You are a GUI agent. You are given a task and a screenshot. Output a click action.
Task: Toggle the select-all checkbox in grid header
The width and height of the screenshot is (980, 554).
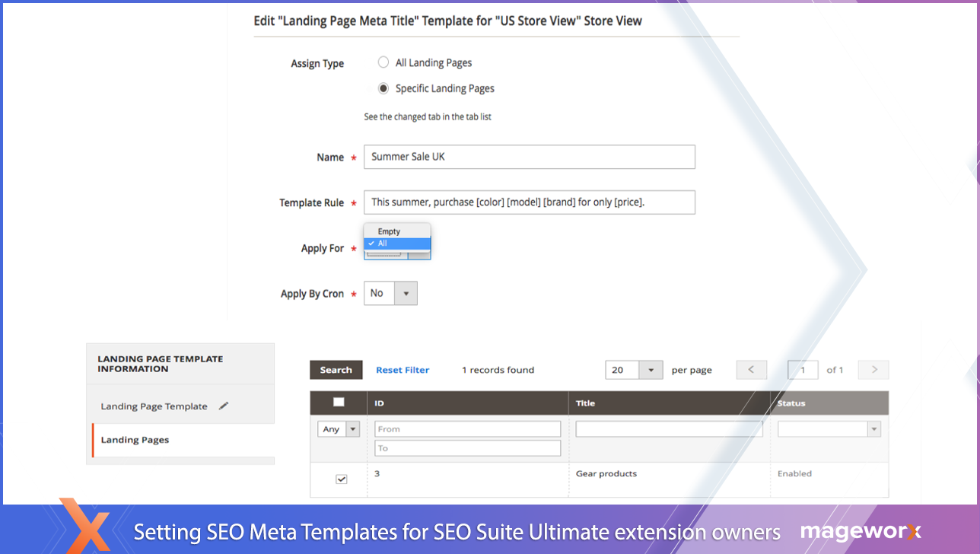point(339,403)
